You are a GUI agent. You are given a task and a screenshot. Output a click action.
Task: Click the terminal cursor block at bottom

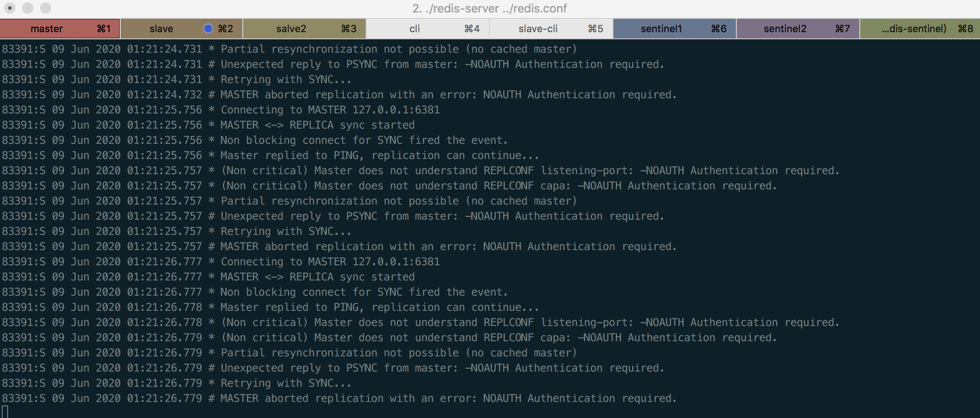pos(5,412)
